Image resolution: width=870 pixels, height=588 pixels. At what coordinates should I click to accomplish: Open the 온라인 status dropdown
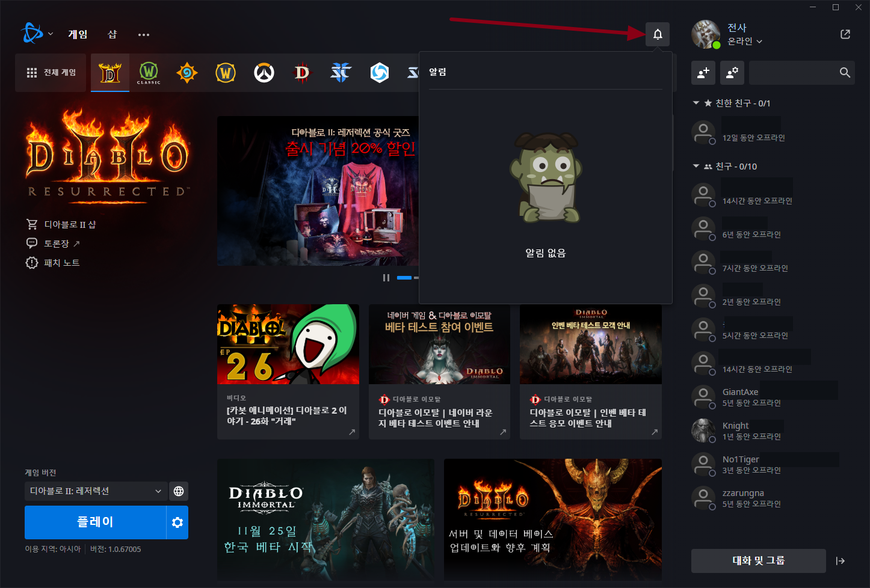pos(745,41)
